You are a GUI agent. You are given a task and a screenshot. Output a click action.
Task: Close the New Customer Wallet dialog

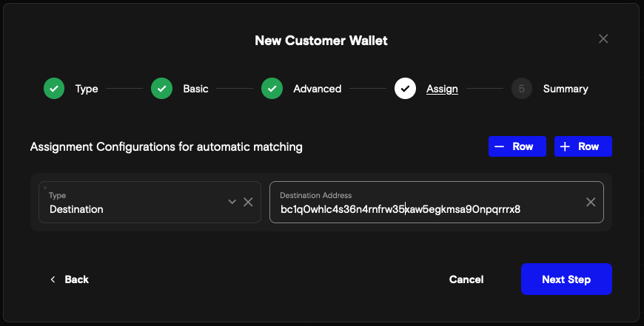(x=603, y=38)
